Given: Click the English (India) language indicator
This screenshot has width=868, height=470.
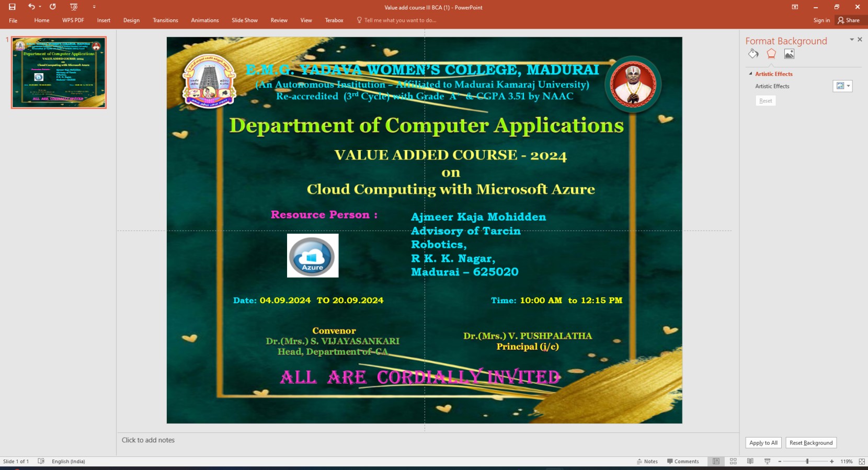Looking at the screenshot, I should [x=68, y=462].
